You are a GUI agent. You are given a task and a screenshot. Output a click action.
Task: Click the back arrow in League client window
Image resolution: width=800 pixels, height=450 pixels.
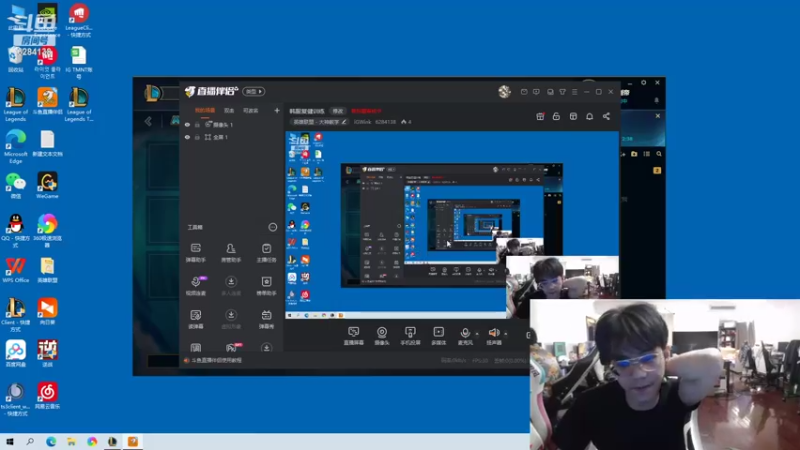[x=148, y=121]
